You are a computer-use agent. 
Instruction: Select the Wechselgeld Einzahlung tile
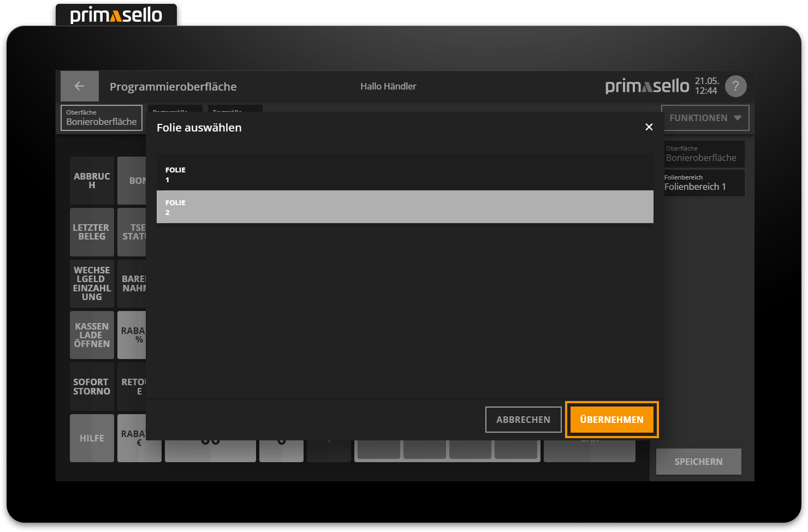[x=92, y=283]
